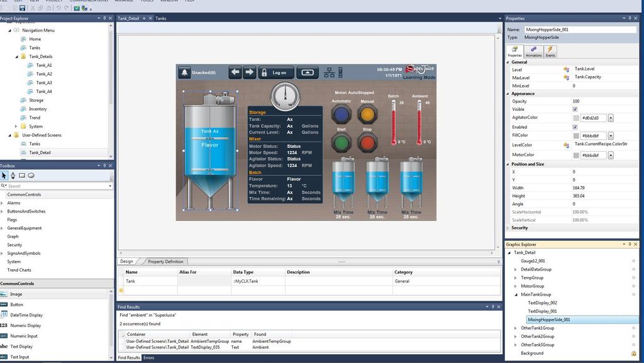644x363 pixels.
Task: Open the Events tab in Properties
Action: point(550,52)
